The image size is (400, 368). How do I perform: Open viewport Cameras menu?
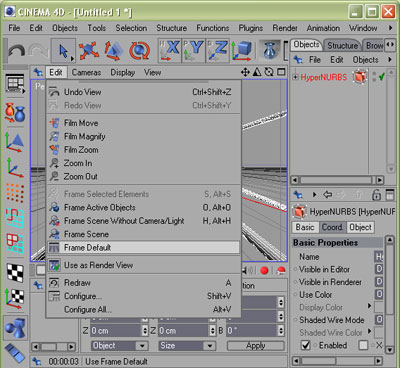coord(86,72)
